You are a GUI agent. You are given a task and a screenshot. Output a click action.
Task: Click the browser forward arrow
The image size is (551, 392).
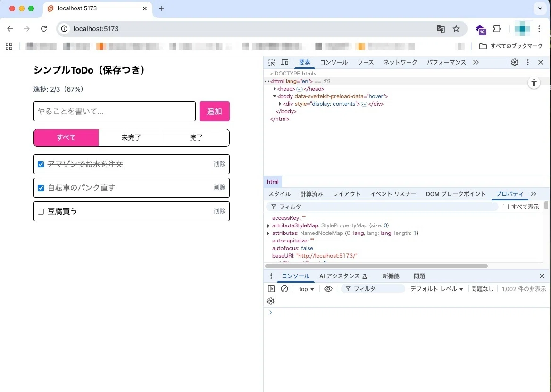click(27, 29)
